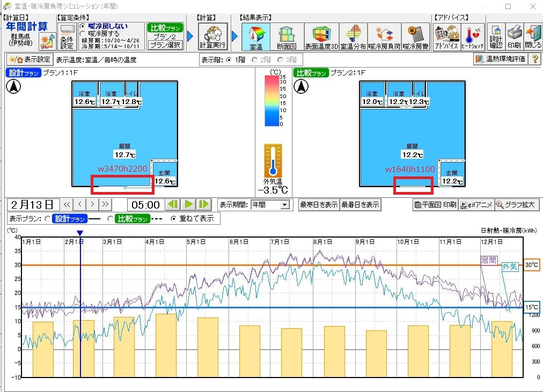Click gifアニメ animation export button
The width and height of the screenshot is (543, 392).
476,205
